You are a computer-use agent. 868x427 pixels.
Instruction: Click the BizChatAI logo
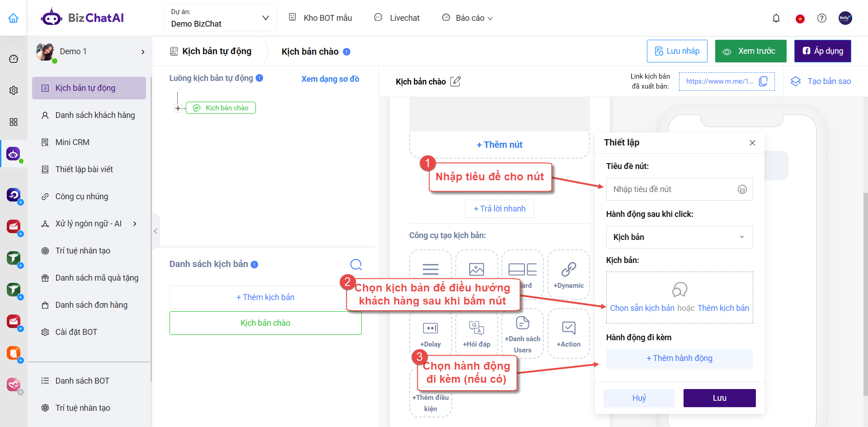pos(82,18)
